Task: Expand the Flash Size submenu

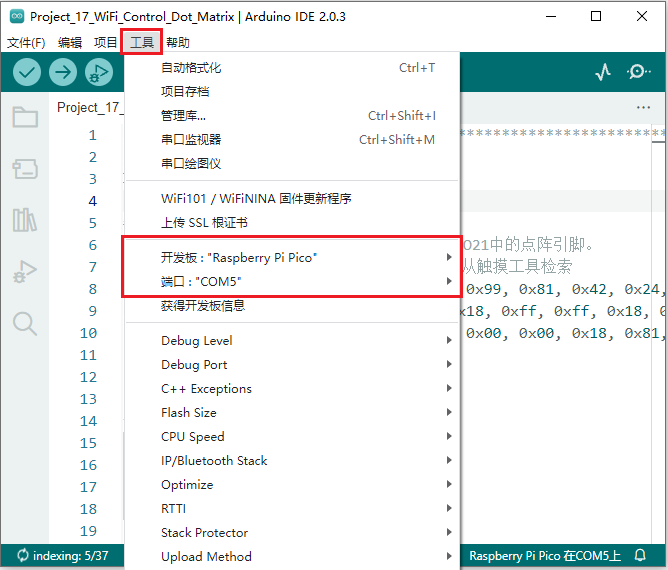Action: pyautogui.click(x=292, y=412)
